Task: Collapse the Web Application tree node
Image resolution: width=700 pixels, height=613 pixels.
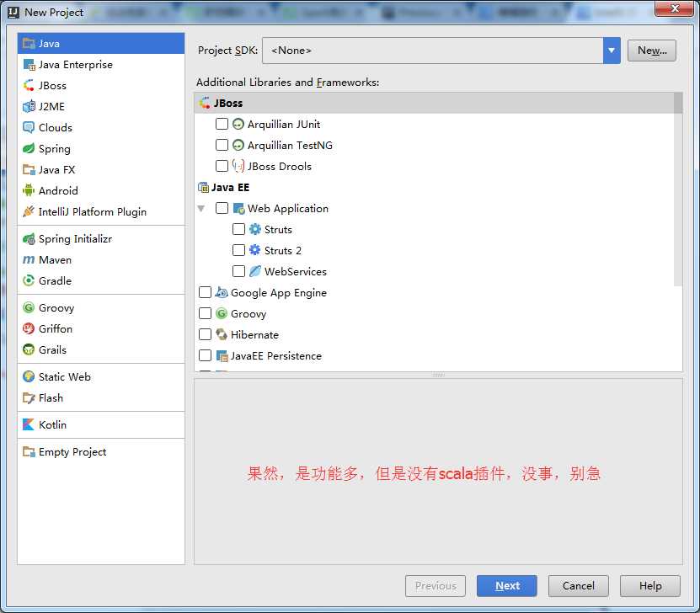Action: [x=201, y=209]
